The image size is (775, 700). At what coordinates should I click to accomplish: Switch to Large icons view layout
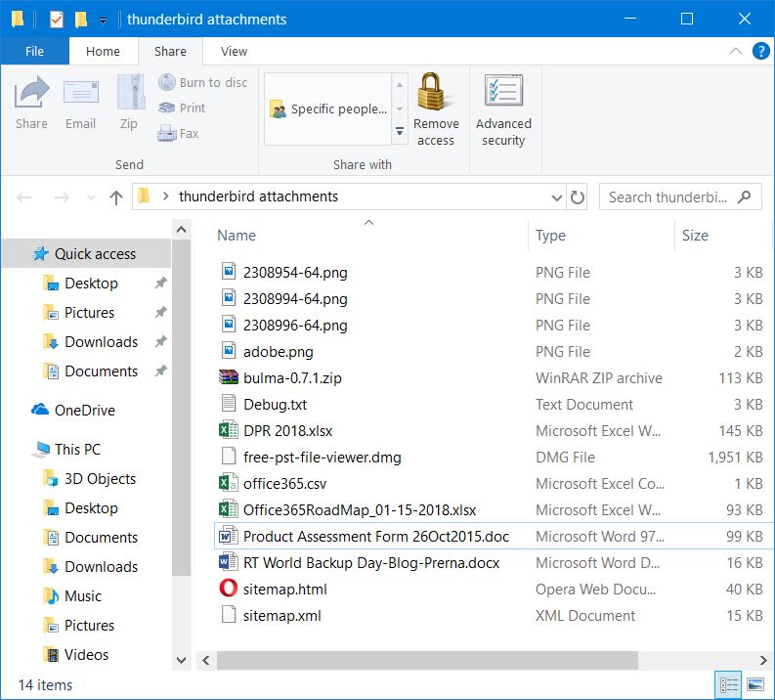755,685
